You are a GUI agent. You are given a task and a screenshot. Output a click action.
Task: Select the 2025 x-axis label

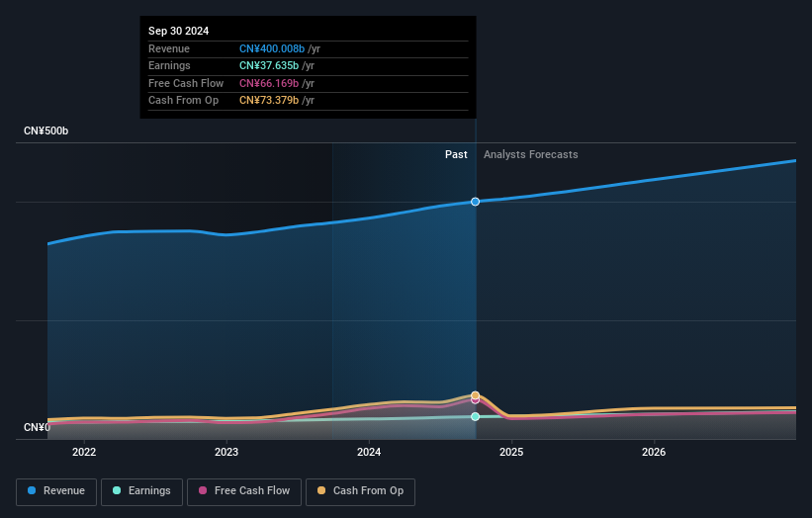(x=511, y=453)
